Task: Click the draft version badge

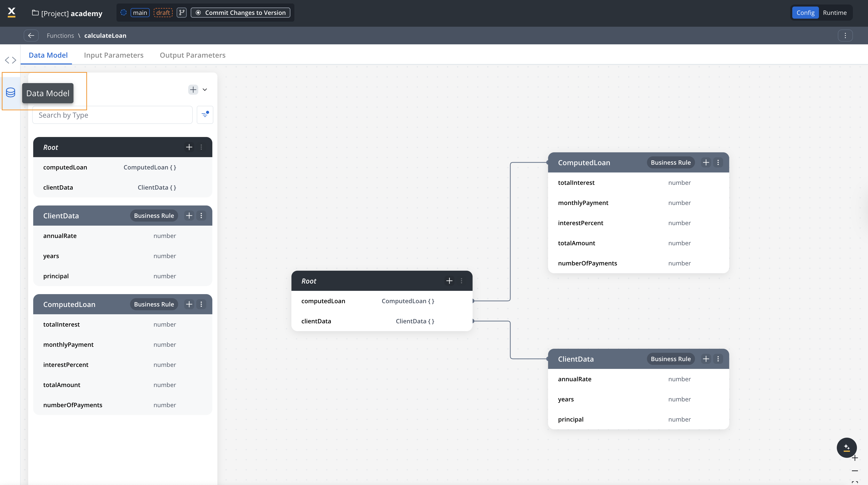Action: [x=163, y=13]
